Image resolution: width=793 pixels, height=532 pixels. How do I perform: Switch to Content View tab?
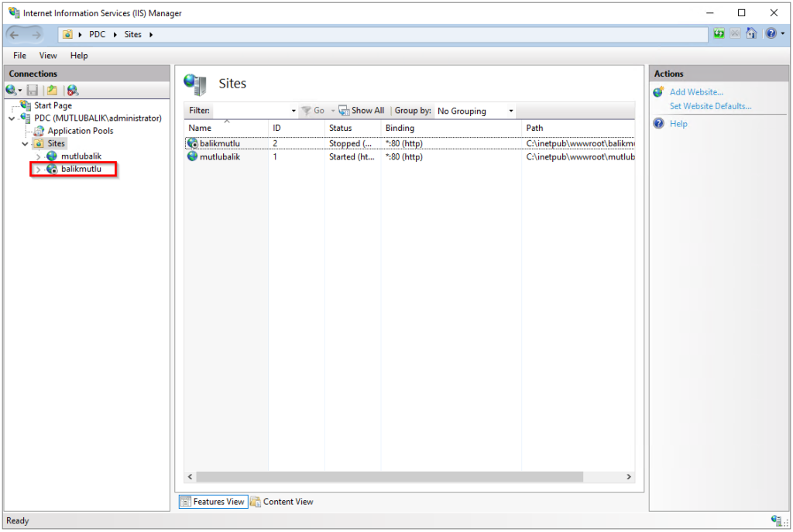(282, 502)
